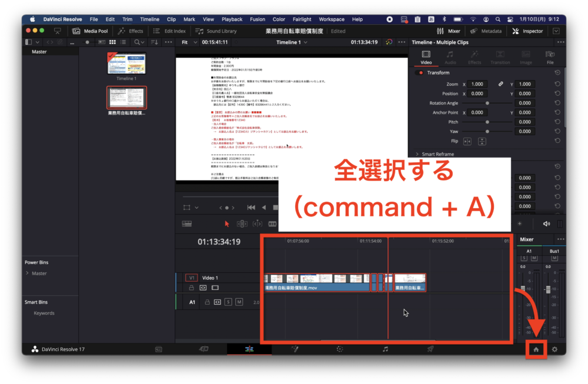Go to the Fairlight page music-note icon
Image resolution: width=588 pixels, height=384 pixels.
click(385, 349)
